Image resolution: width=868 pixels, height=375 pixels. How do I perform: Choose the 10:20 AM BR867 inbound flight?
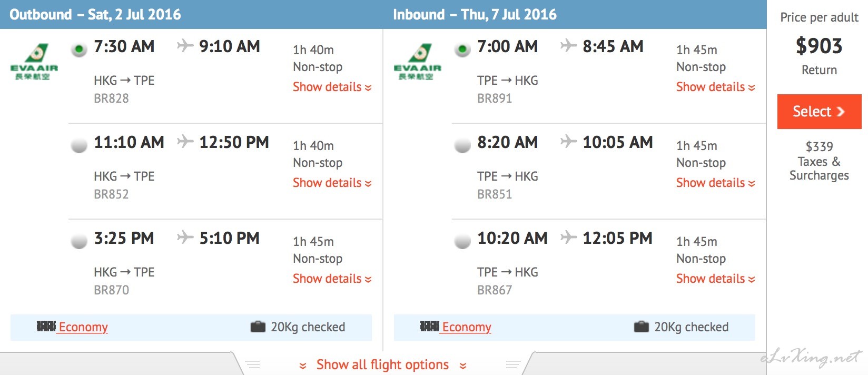[x=462, y=241]
